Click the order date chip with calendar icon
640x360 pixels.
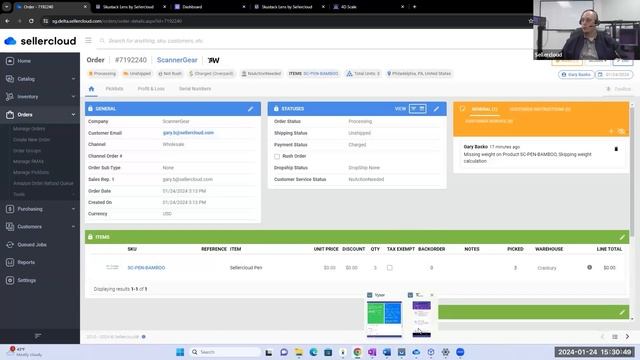(x=614, y=75)
